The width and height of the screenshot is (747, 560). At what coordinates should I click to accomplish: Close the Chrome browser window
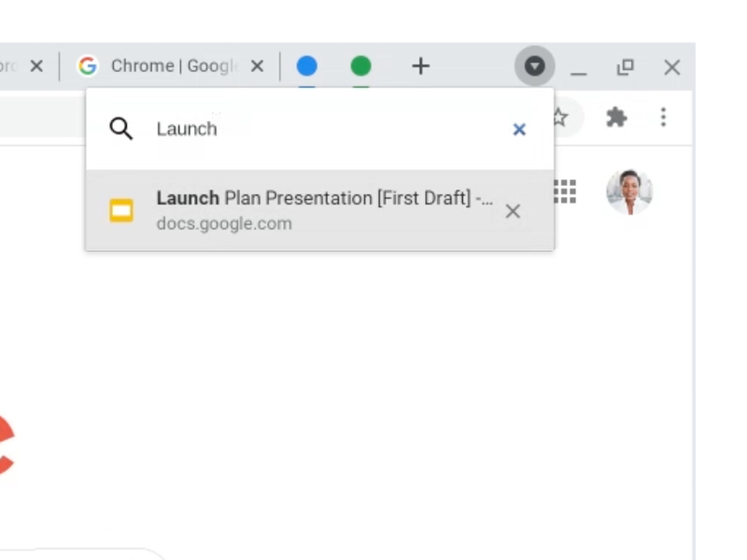click(671, 66)
